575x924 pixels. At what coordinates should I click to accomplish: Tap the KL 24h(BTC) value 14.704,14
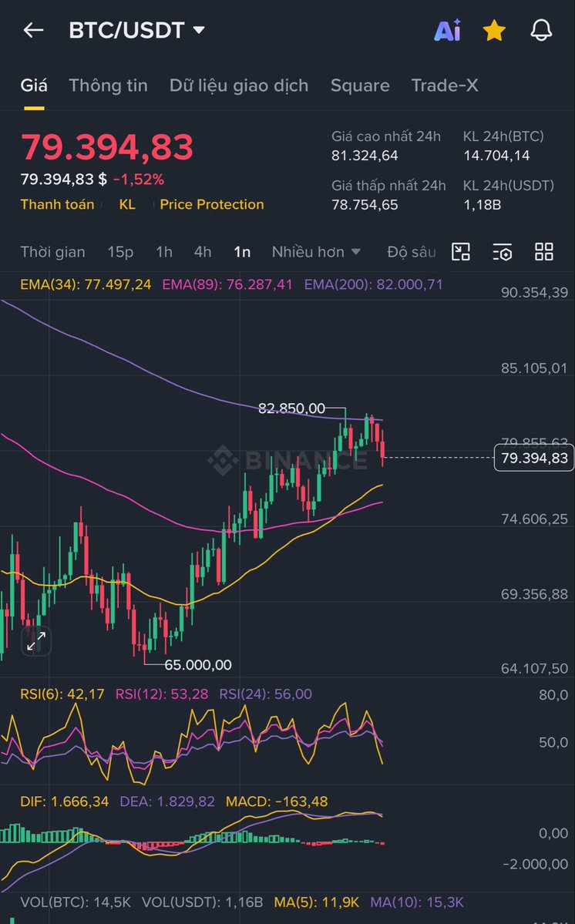click(496, 156)
